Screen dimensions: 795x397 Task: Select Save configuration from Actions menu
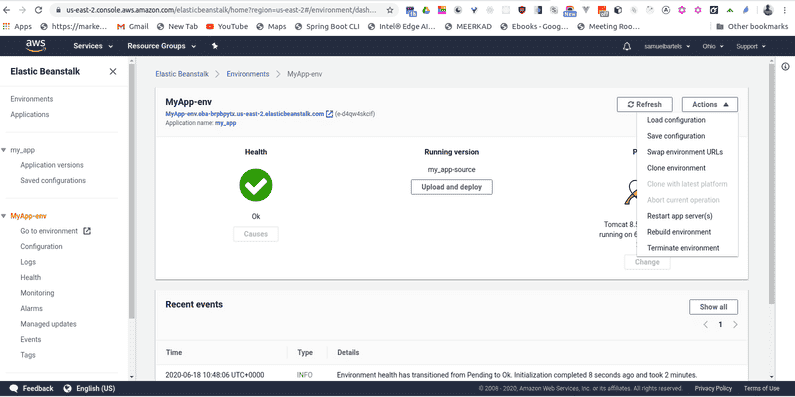[676, 136]
